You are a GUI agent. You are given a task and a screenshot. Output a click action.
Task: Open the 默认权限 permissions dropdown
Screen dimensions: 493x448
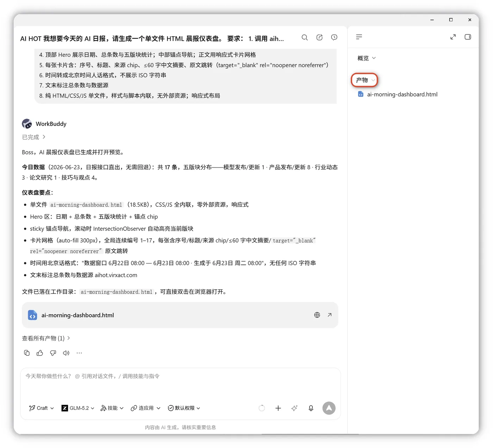tap(184, 408)
